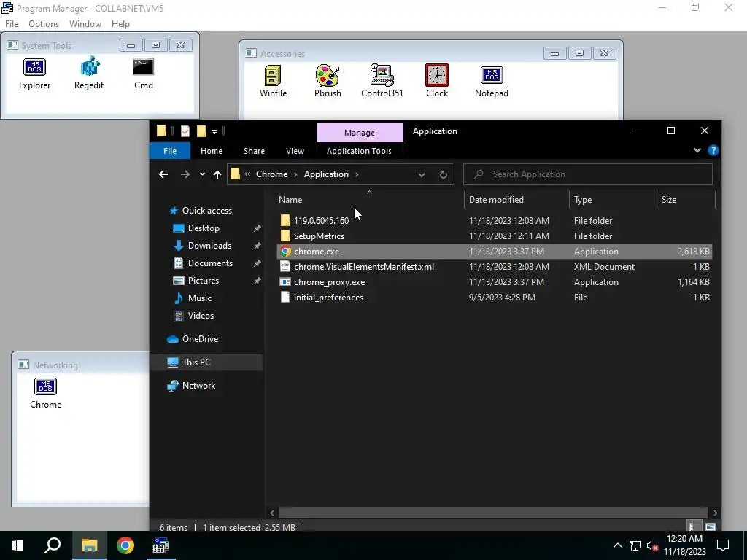Screen dimensions: 747x560
Task: Open recent locations dropdown
Action: (x=202, y=174)
